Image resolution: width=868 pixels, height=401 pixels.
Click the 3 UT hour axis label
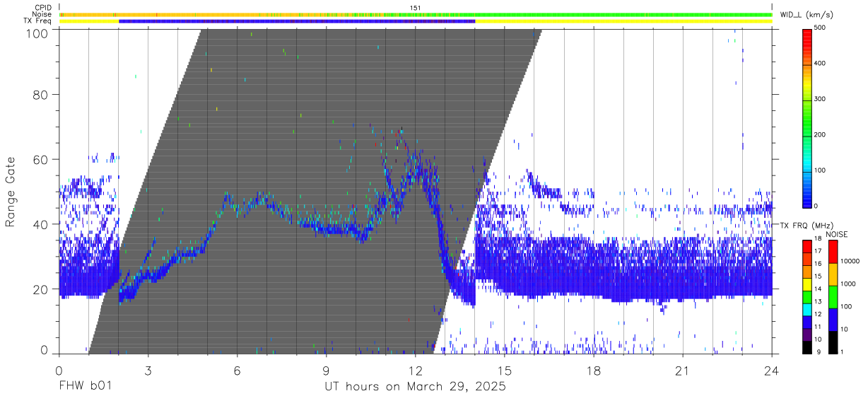148,370
